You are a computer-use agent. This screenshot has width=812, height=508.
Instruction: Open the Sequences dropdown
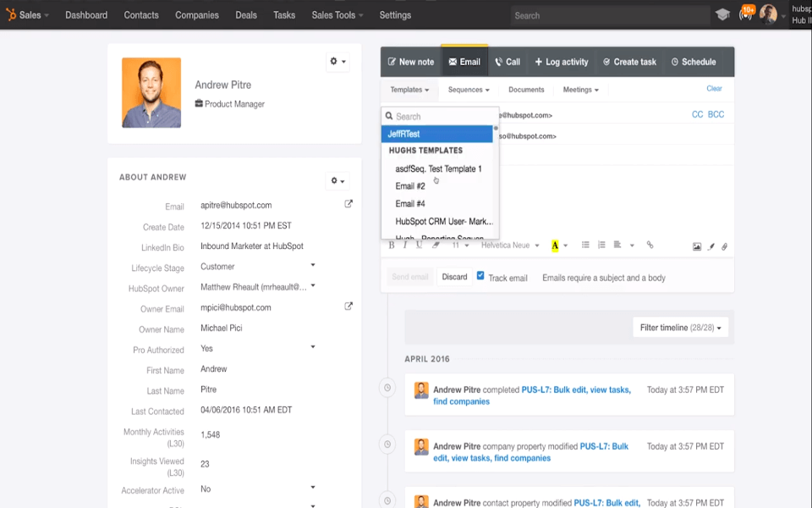click(469, 90)
